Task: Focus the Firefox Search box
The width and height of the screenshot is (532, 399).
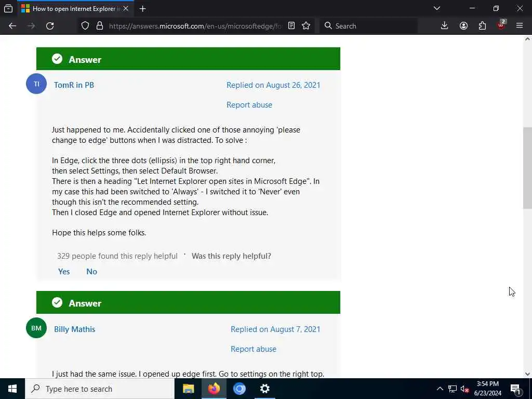Action: [x=368, y=26]
